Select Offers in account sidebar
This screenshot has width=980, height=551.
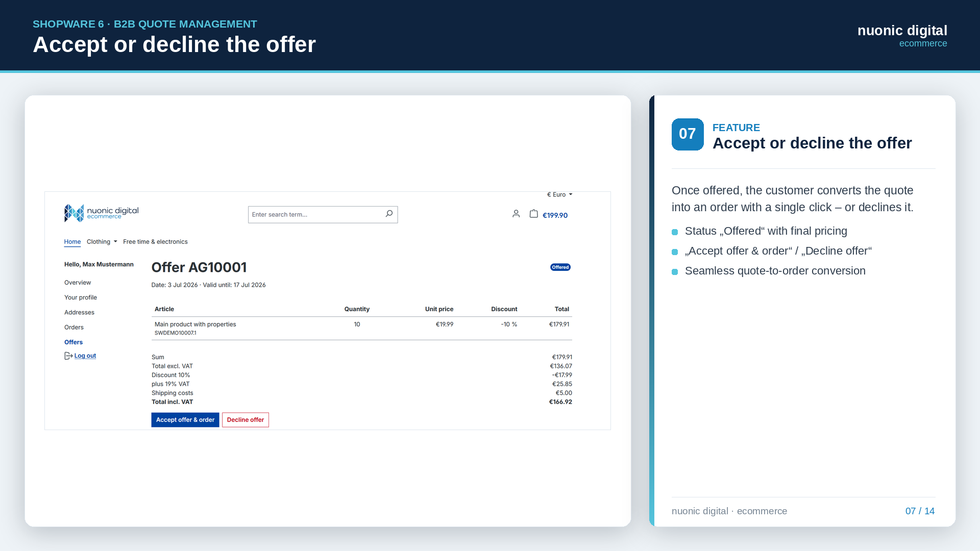[x=73, y=342]
